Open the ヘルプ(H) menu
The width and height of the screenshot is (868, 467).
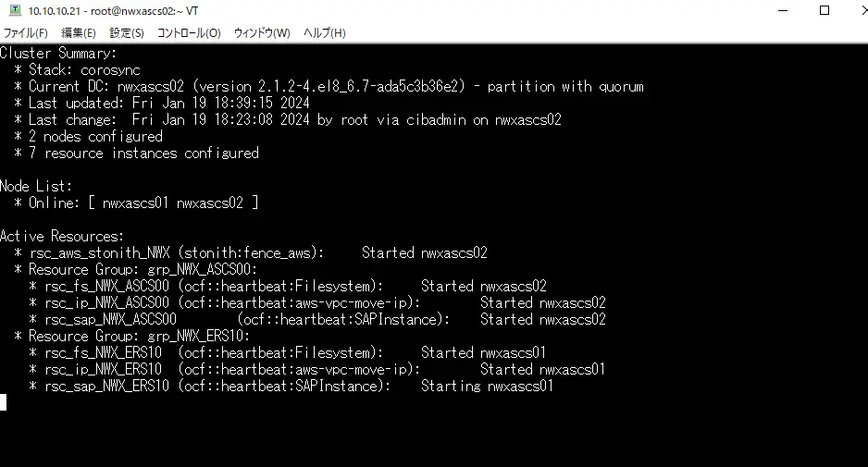click(325, 33)
